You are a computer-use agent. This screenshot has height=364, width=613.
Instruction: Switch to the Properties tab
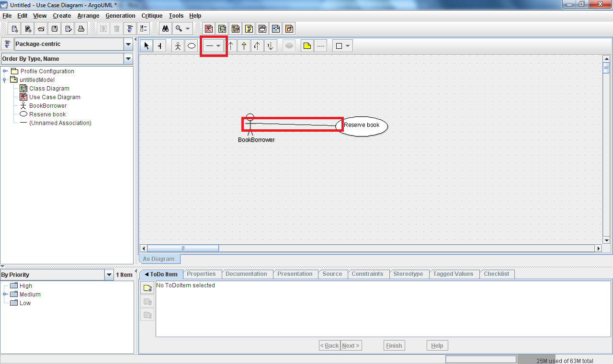tap(201, 274)
